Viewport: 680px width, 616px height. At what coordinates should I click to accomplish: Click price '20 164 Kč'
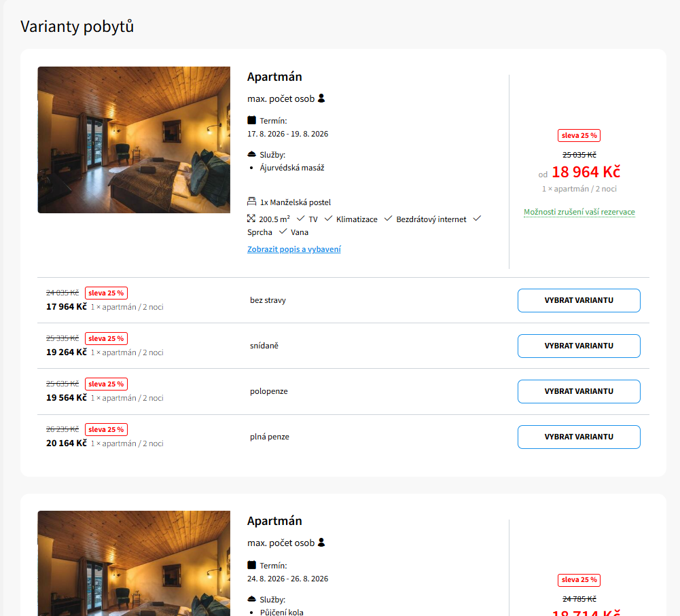click(x=67, y=443)
